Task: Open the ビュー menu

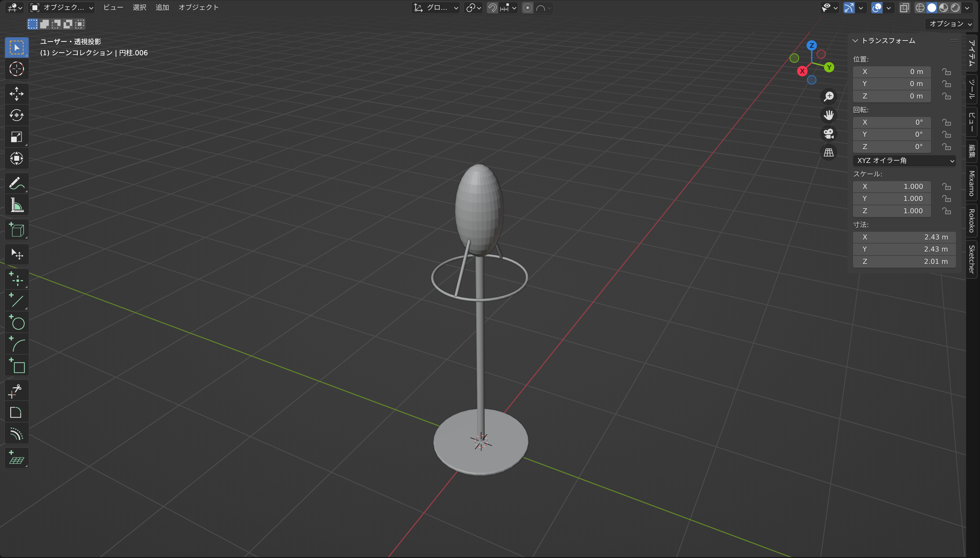Action: [113, 8]
